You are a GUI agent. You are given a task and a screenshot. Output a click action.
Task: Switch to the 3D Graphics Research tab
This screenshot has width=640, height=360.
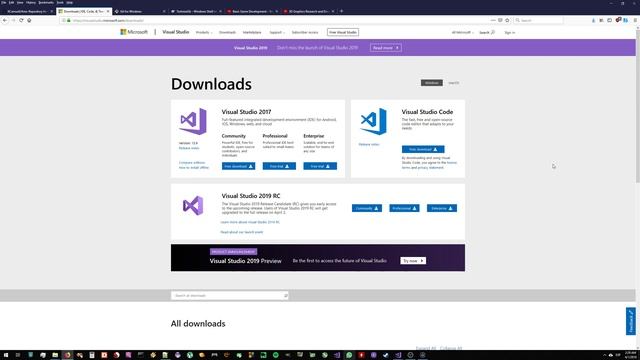309,11
